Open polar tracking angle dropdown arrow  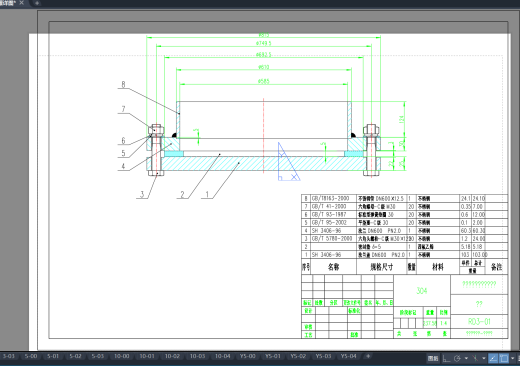tap(466, 359)
